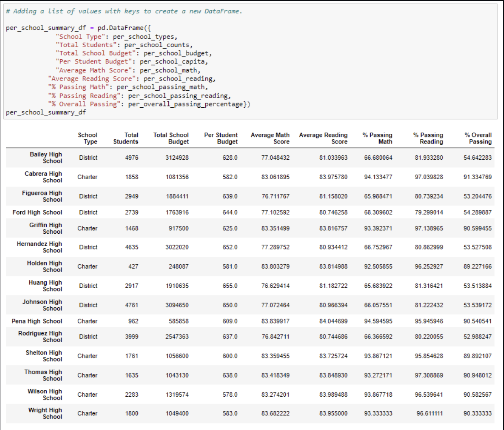Select the % Overall Passing column header
504x430 pixels.
[x=478, y=138]
